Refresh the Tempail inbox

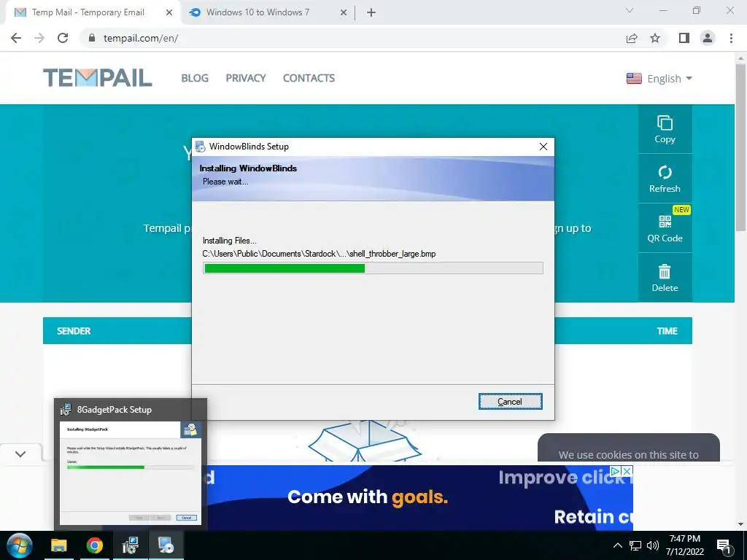[x=665, y=179]
